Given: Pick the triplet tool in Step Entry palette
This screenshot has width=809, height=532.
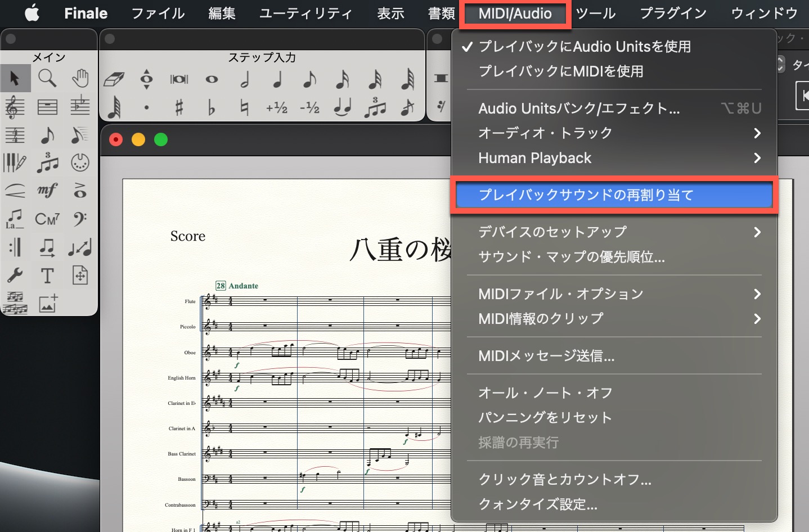Looking at the screenshot, I should (x=375, y=107).
